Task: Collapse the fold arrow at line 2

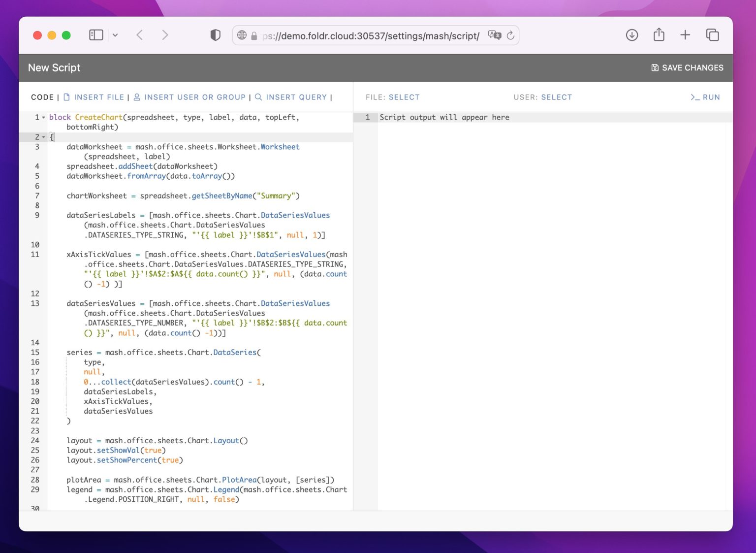Action: pos(43,137)
